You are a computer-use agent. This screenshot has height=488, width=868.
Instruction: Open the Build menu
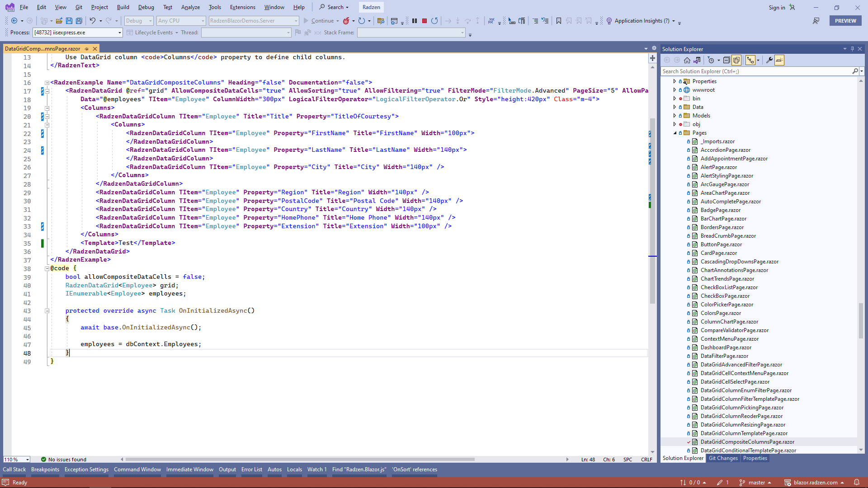[x=123, y=7]
